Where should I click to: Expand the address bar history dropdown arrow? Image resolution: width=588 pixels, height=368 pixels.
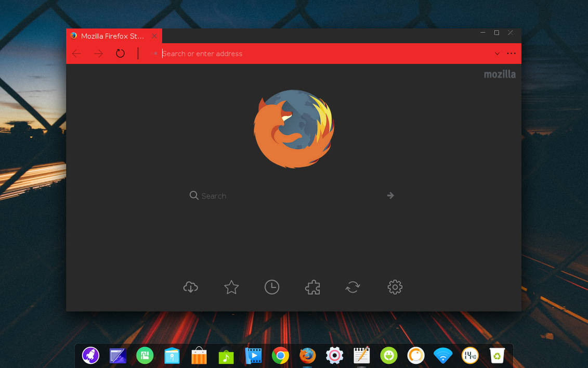pyautogui.click(x=497, y=54)
